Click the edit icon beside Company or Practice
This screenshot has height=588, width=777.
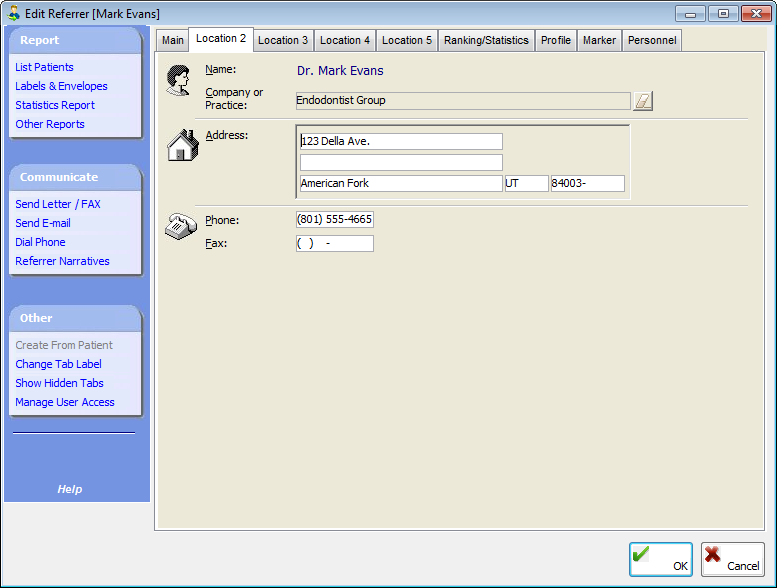pyautogui.click(x=643, y=101)
